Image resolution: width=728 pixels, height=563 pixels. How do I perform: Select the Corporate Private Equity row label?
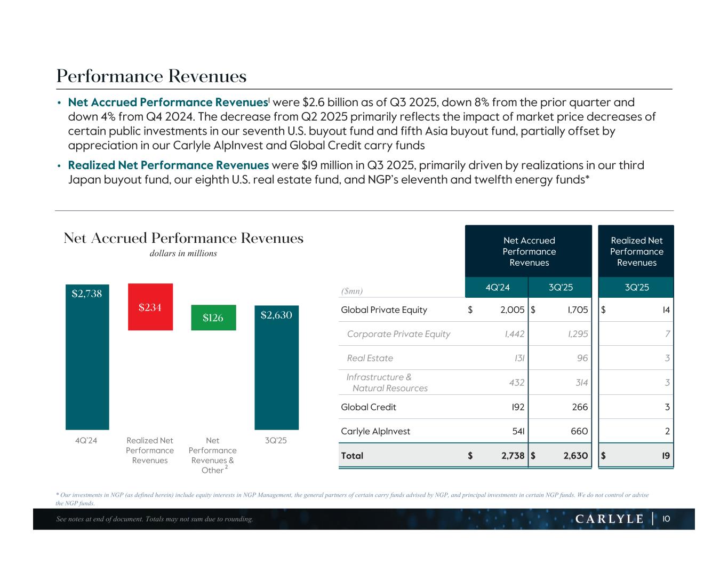(398, 334)
